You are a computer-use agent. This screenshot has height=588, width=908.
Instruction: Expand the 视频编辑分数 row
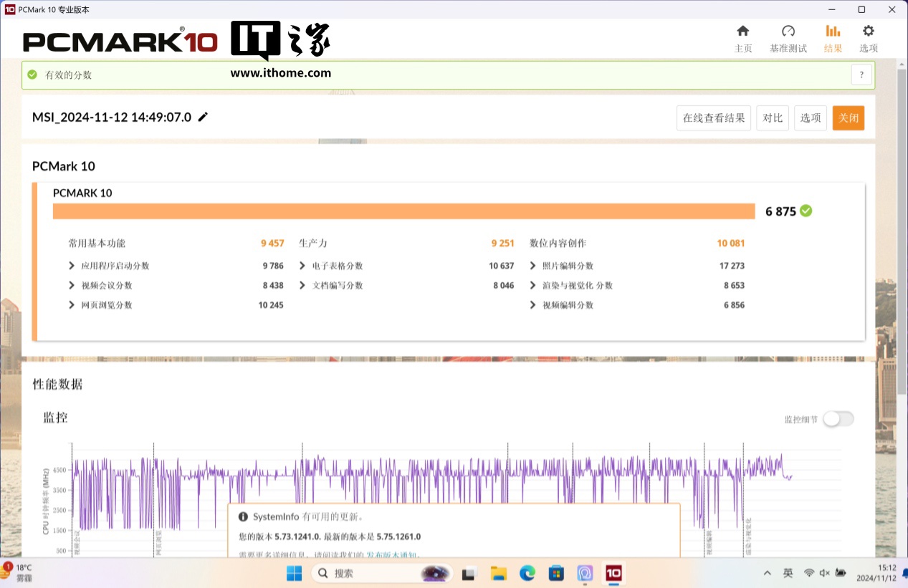533,305
